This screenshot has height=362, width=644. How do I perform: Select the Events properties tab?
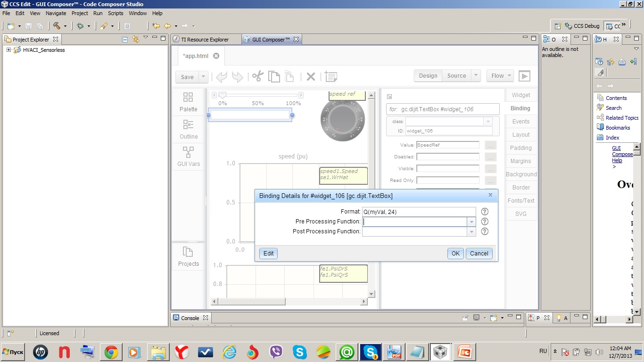tap(521, 121)
